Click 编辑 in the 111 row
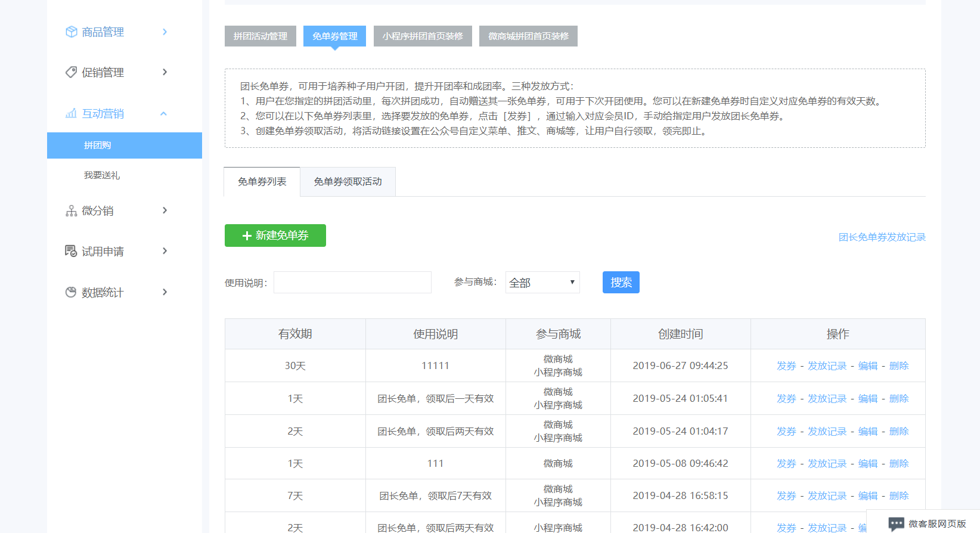Screen dimensions: 980x533 [868, 464]
